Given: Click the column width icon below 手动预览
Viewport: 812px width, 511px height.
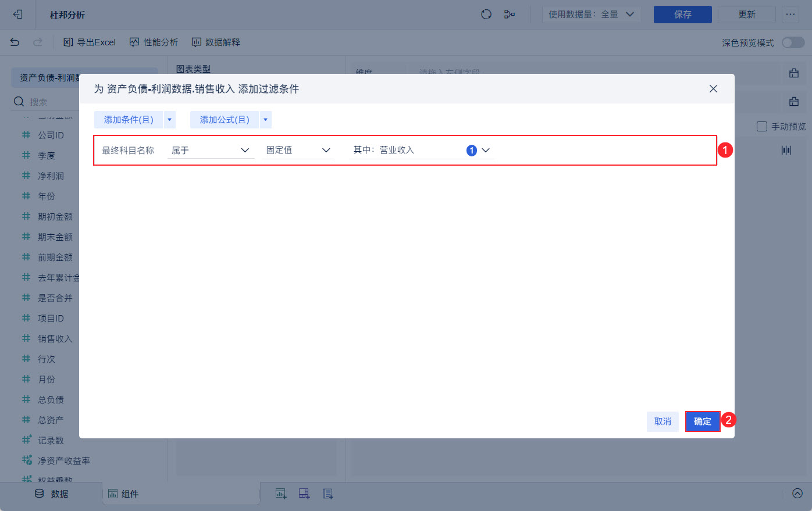Looking at the screenshot, I should pyautogui.click(x=786, y=150).
